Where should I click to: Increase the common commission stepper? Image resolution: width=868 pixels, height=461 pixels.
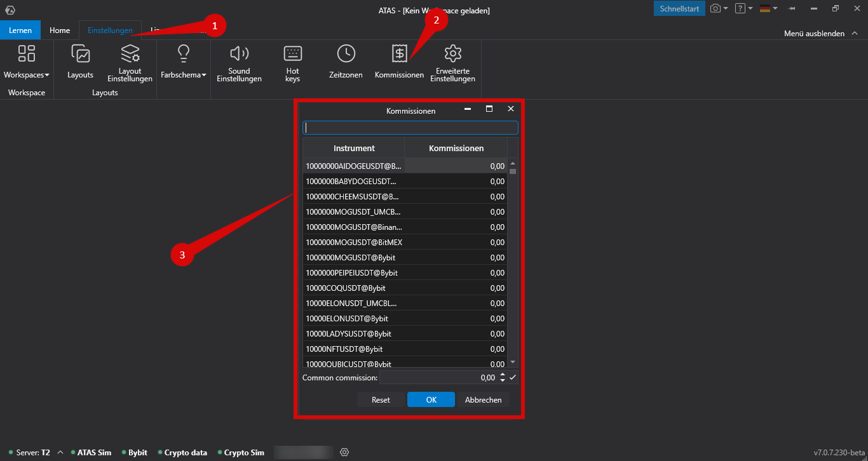503,375
